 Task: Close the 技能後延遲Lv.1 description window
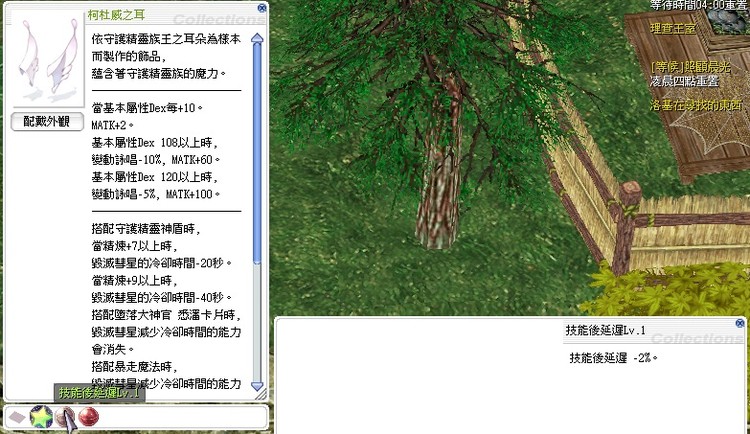[740, 323]
